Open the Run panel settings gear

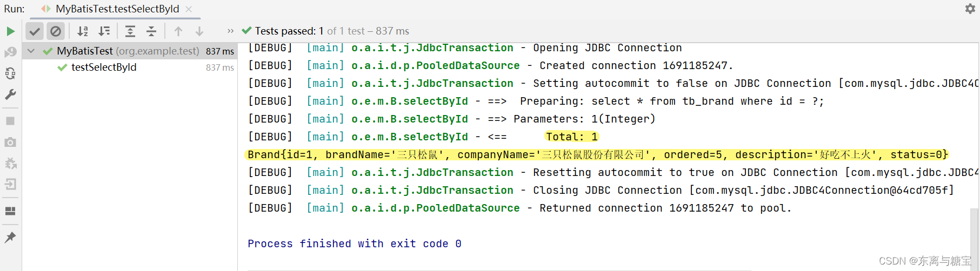(970, 9)
